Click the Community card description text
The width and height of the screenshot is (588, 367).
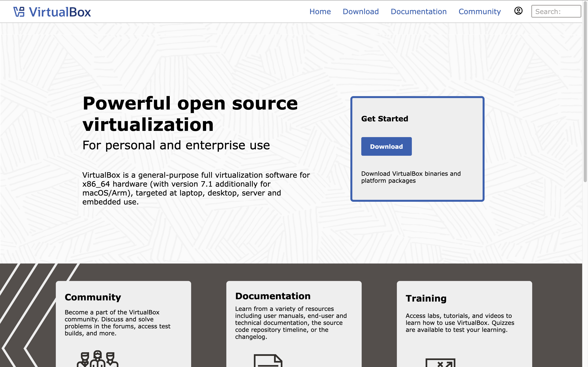click(117, 323)
